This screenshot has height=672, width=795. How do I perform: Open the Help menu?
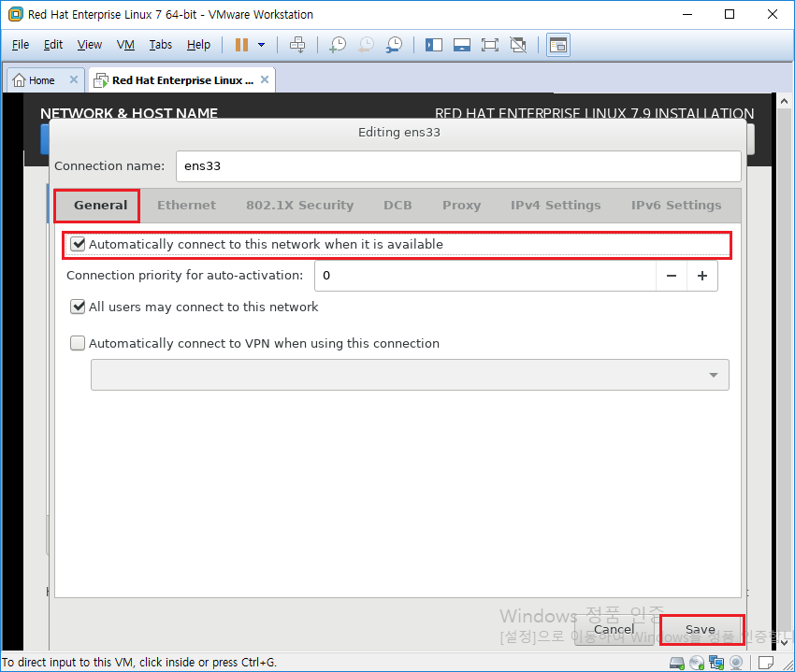pos(198,45)
